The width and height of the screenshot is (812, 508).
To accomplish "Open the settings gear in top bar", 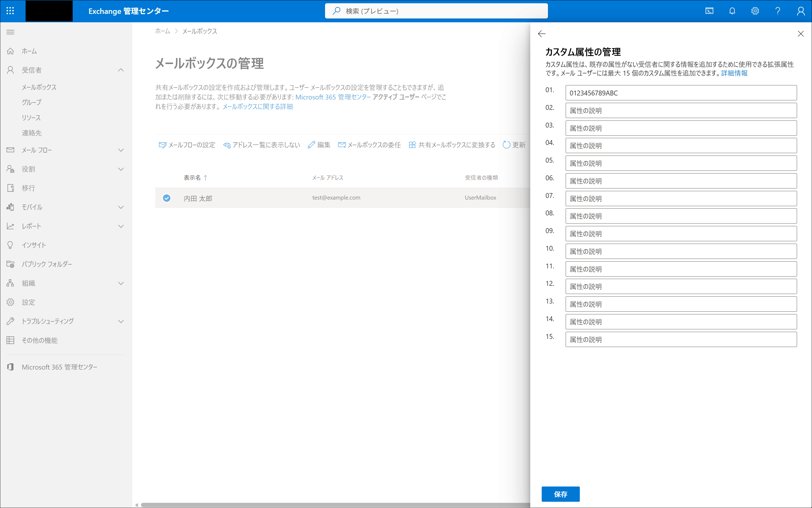I will coord(755,11).
